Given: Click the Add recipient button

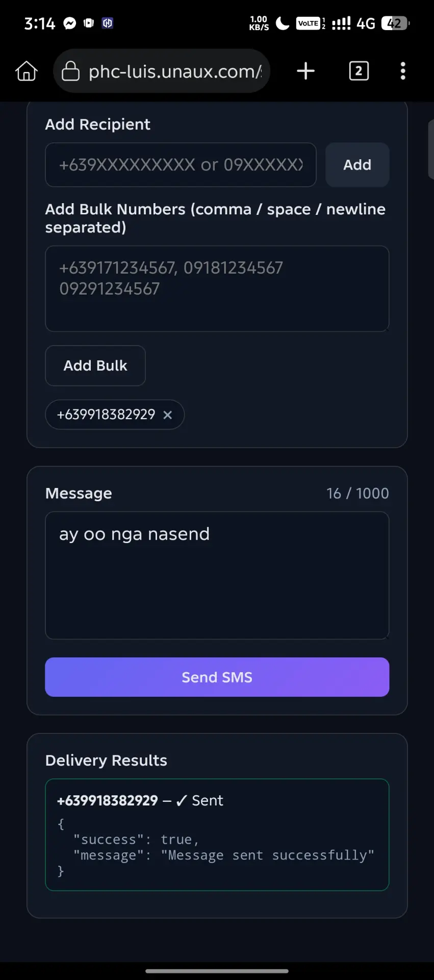Looking at the screenshot, I should point(357,165).
